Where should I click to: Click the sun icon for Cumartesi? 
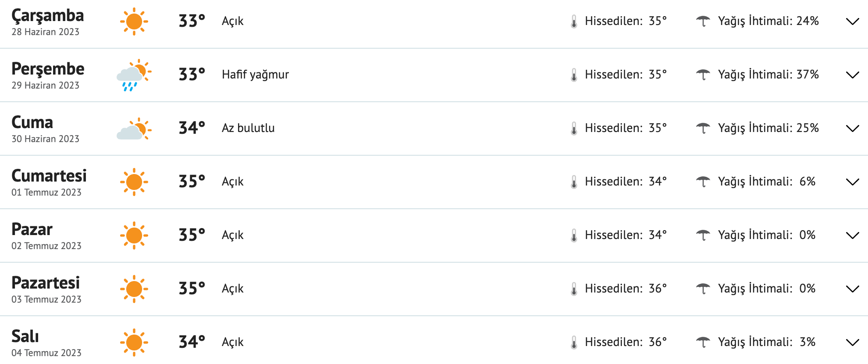(134, 181)
